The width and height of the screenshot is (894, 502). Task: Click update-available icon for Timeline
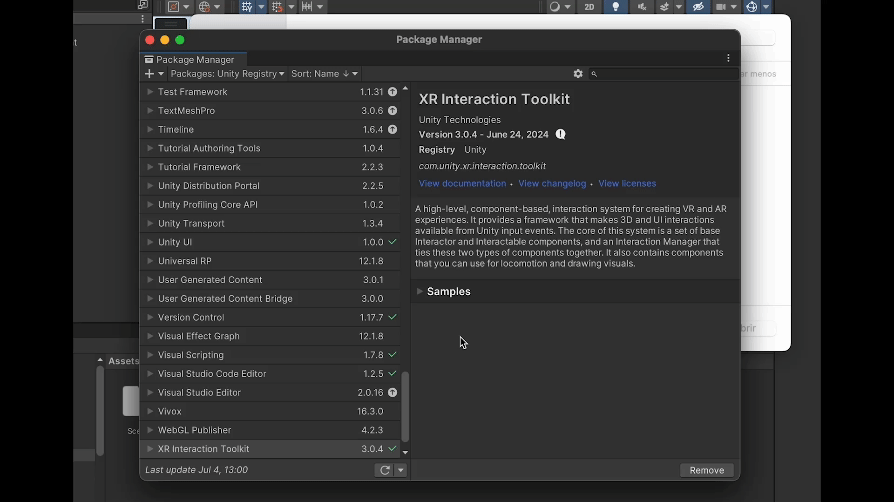[392, 129]
